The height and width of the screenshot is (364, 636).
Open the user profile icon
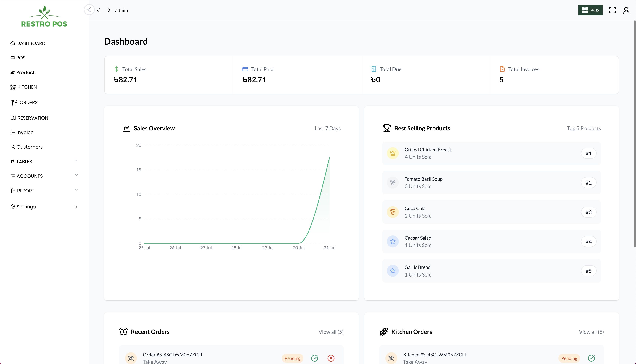click(626, 10)
